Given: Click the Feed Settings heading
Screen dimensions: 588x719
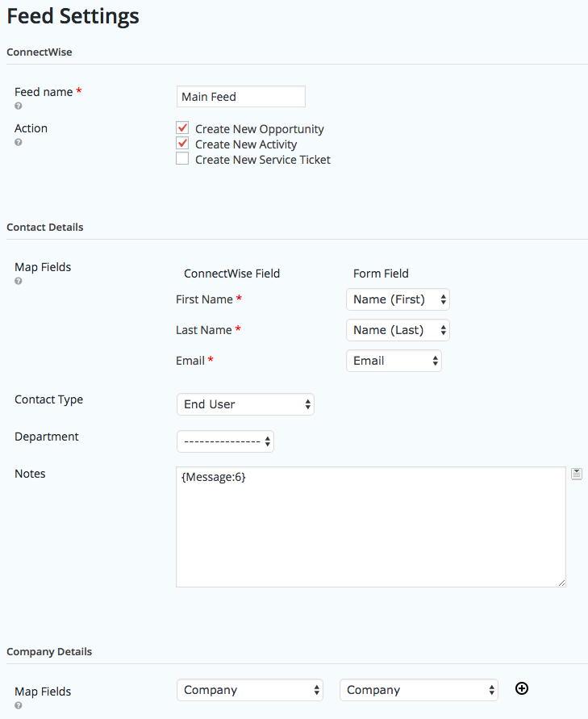Looking at the screenshot, I should [73, 16].
